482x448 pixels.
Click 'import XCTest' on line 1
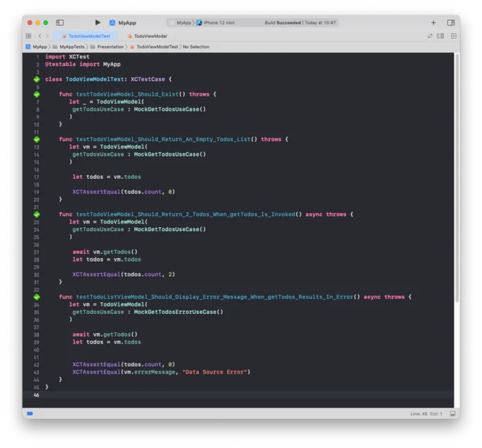click(x=67, y=56)
